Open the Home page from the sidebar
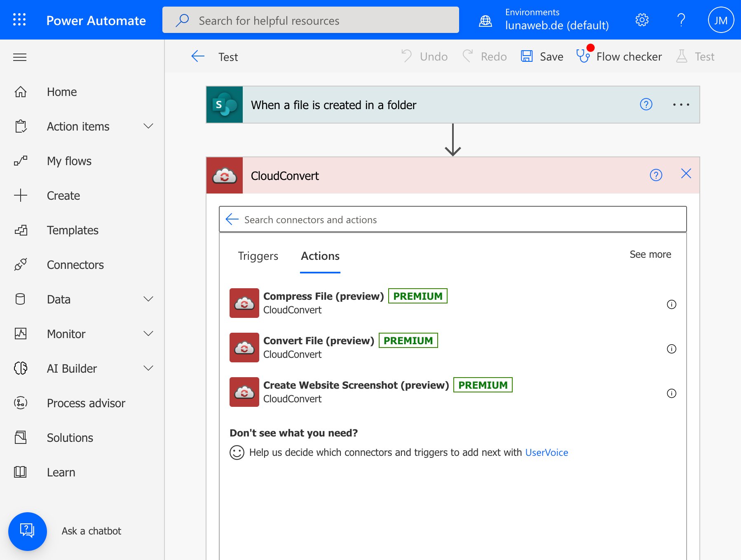This screenshot has width=741, height=560. [61, 92]
